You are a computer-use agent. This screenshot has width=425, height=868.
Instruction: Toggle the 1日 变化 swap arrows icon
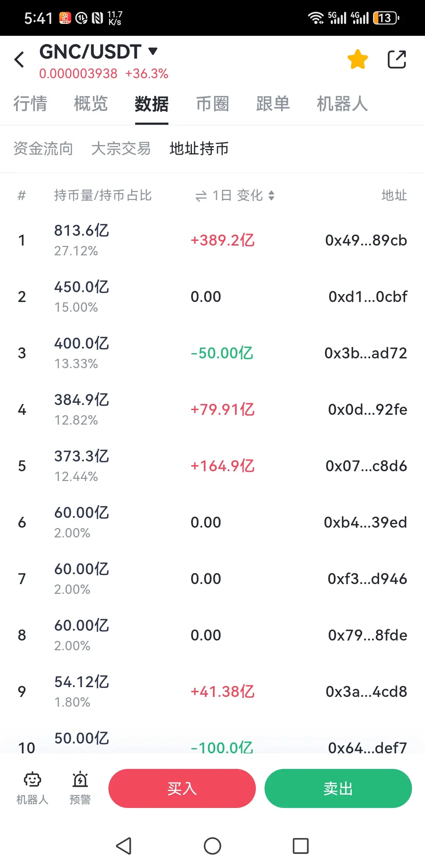click(x=201, y=196)
